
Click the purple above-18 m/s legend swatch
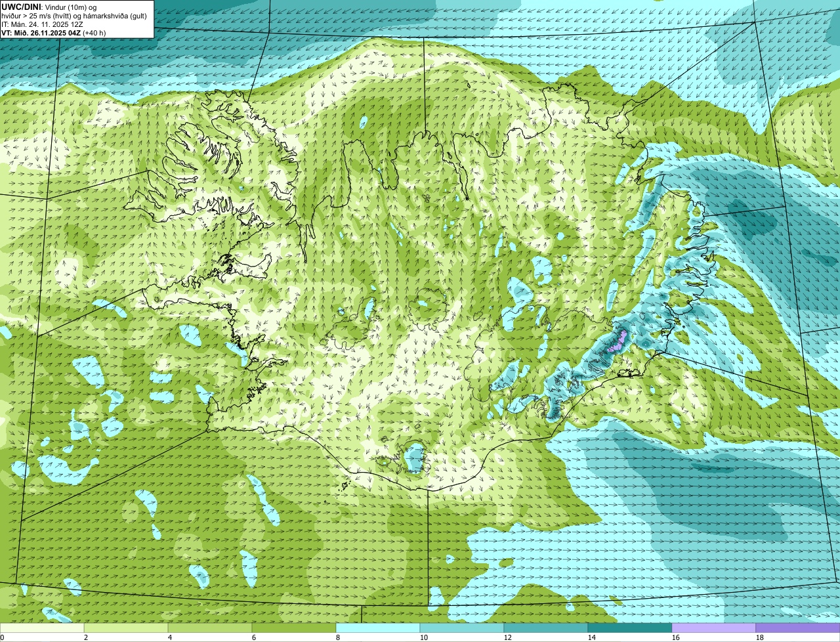tap(798, 628)
